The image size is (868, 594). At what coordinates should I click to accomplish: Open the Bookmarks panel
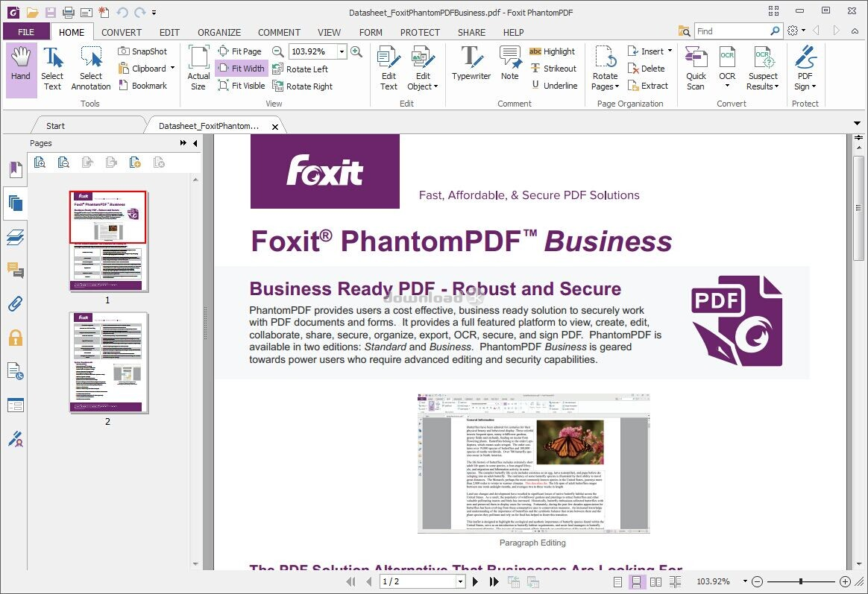[x=16, y=169]
